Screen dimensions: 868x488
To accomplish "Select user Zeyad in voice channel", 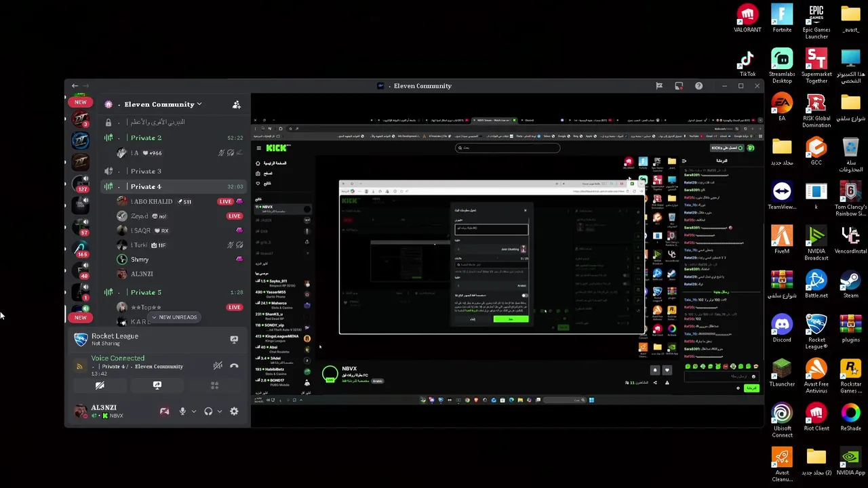I will 149,216.
